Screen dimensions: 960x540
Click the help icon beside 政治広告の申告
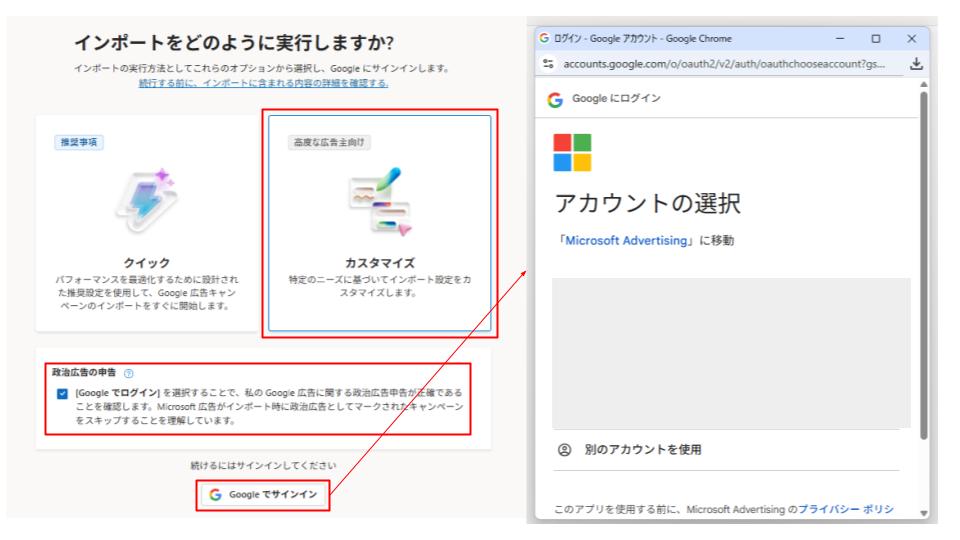pyautogui.click(x=130, y=372)
